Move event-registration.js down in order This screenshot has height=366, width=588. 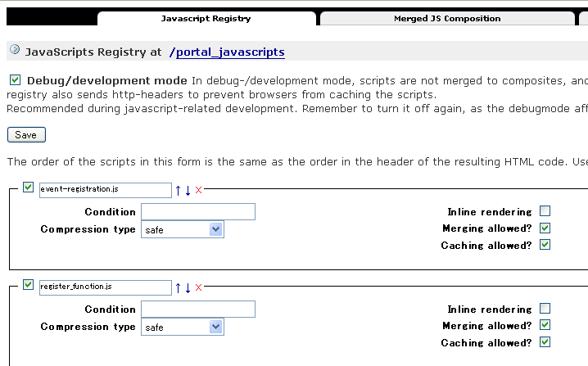(x=188, y=191)
